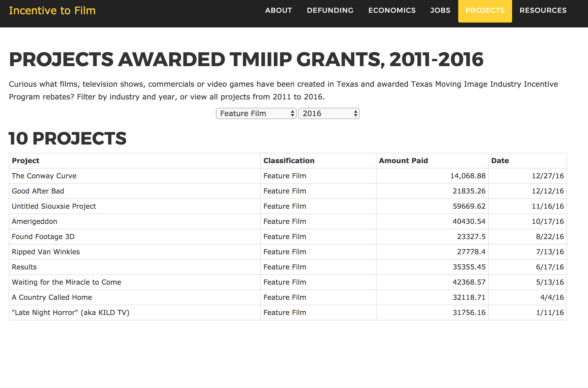Click amount 40430.54 for Amerigeddon

point(469,221)
